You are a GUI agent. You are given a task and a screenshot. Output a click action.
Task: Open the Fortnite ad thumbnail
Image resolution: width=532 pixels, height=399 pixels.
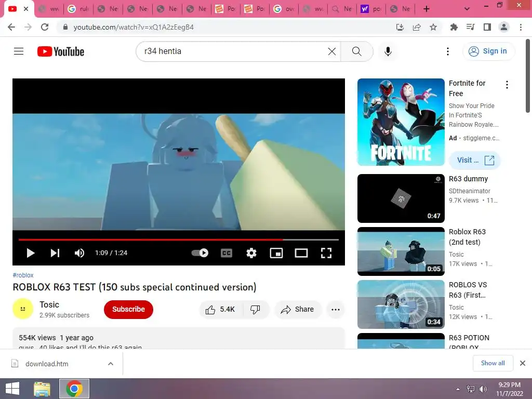pos(401,122)
